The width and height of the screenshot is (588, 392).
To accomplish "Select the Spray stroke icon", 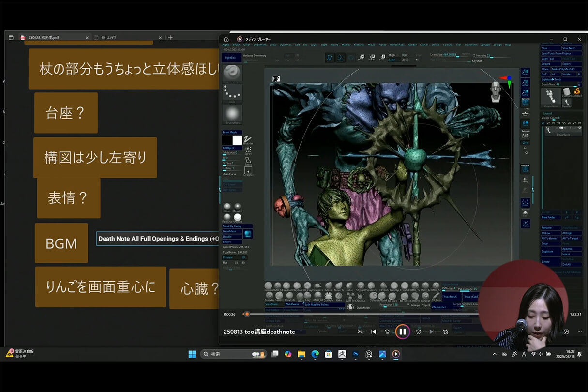I will [248, 149].
